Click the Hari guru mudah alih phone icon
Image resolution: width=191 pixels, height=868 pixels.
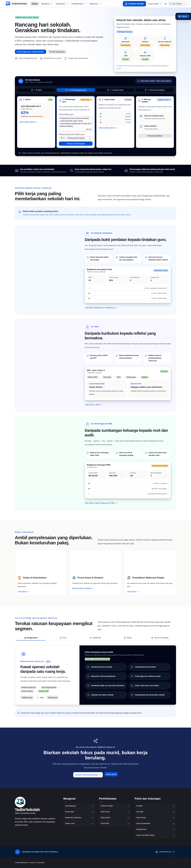(164, 38)
